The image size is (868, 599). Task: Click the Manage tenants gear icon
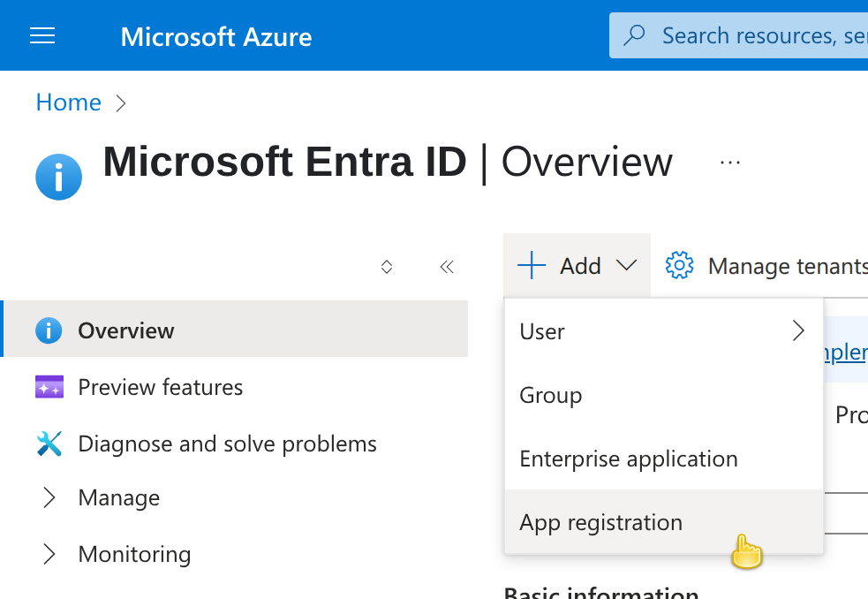coord(679,265)
